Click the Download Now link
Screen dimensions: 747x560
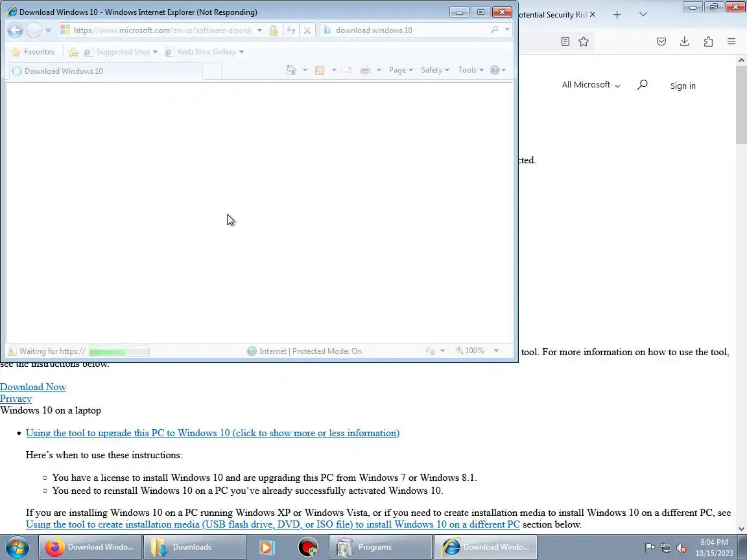33,387
